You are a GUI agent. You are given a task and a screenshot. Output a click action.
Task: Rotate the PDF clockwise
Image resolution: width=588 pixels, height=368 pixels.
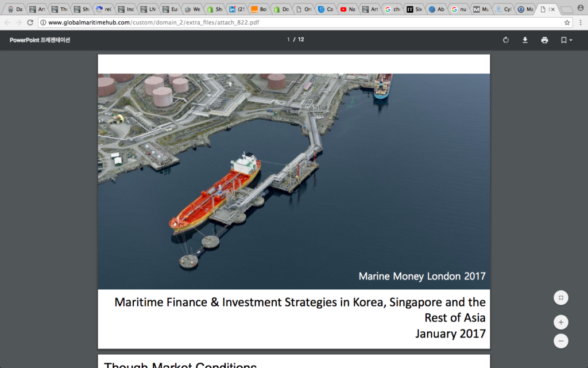506,40
